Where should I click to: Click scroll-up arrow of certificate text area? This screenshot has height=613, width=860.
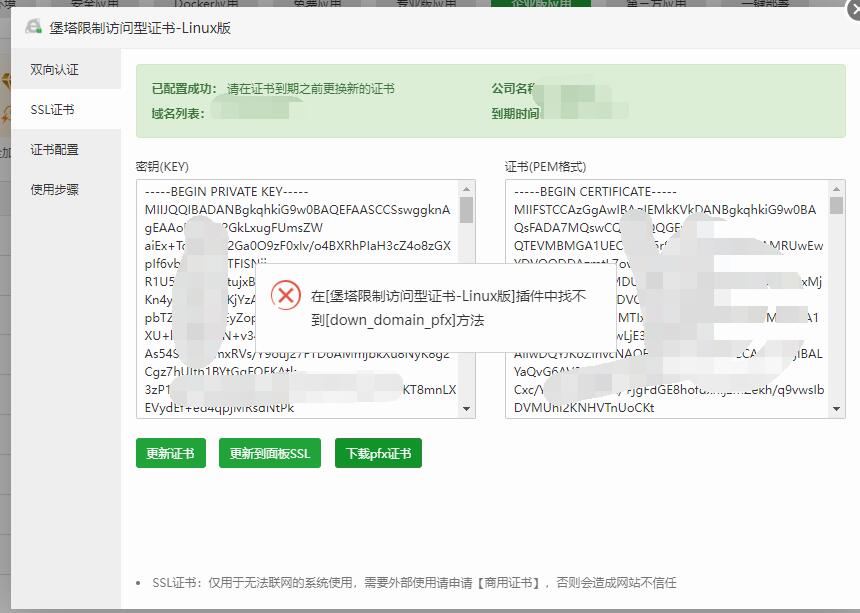click(x=836, y=189)
